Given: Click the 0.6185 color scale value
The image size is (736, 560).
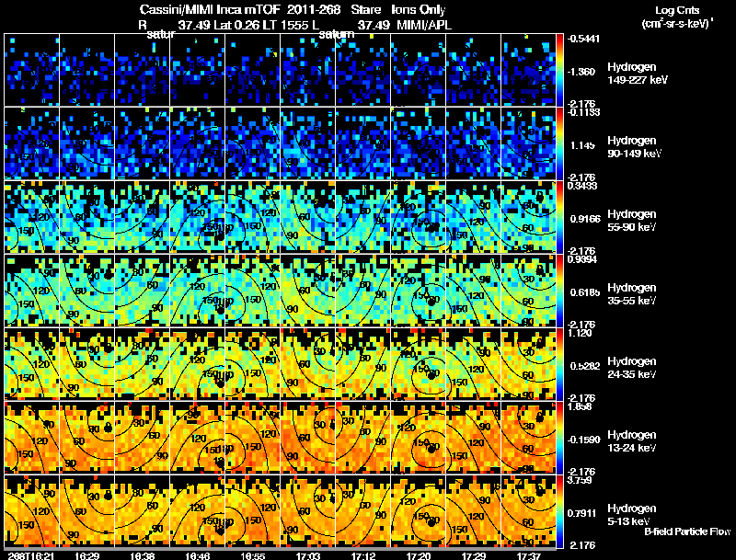Looking at the screenshot, I should tap(585, 292).
